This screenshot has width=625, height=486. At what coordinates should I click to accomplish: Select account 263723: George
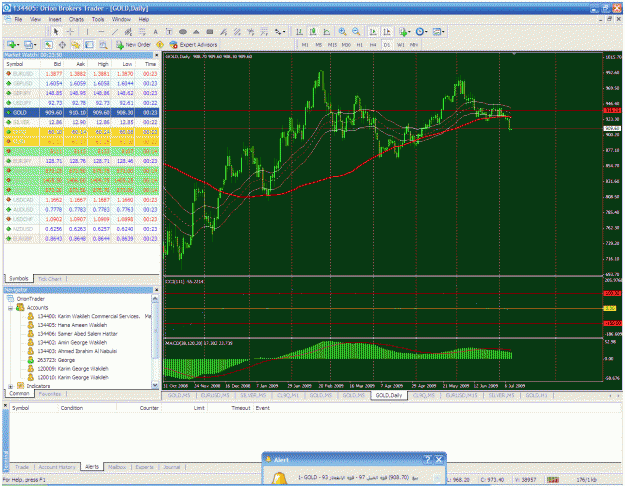pyautogui.click(x=56, y=360)
